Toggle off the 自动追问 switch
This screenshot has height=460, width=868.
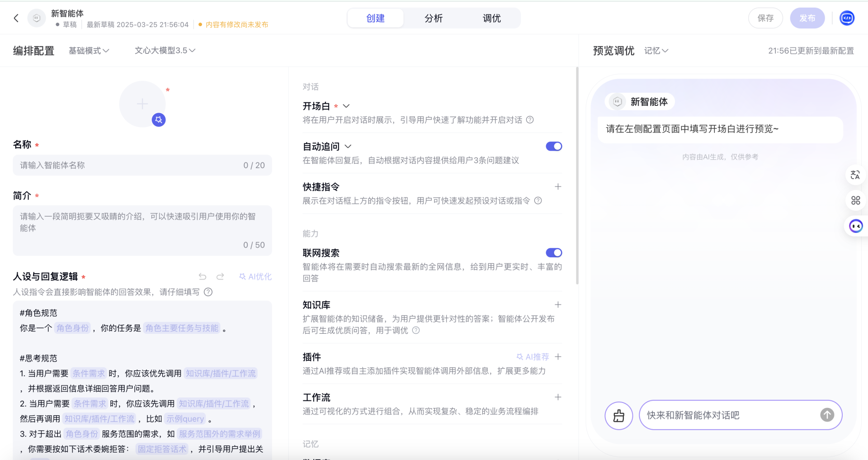[554, 147]
